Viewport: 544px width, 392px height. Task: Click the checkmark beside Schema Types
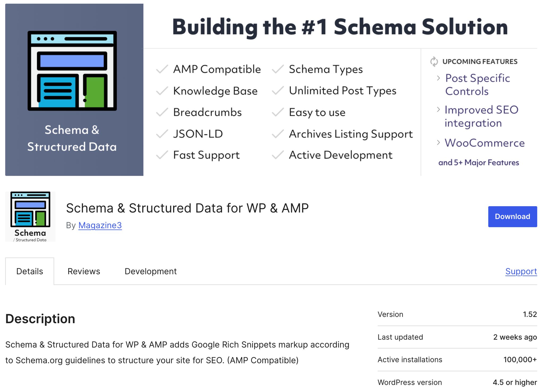[278, 69]
